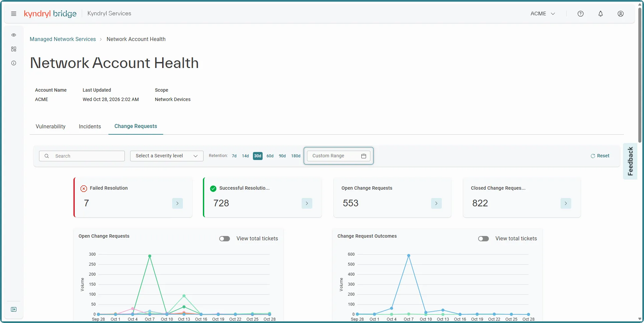Open the Custom Range calendar icon

tap(364, 156)
